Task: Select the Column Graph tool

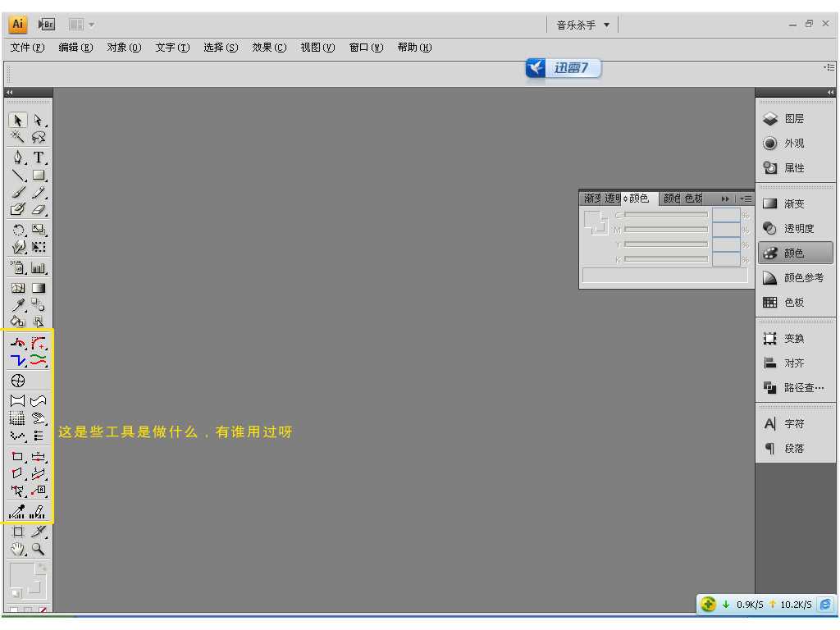Action: [x=38, y=267]
